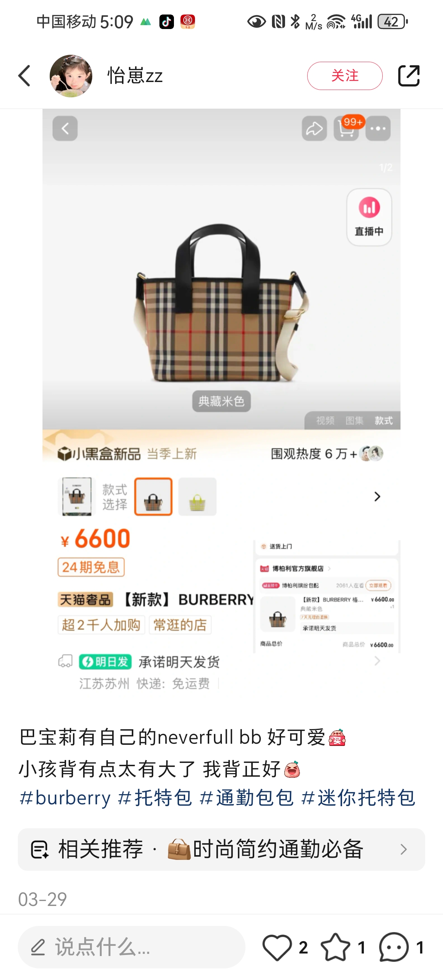Switch to the 款式 tab

point(383,420)
